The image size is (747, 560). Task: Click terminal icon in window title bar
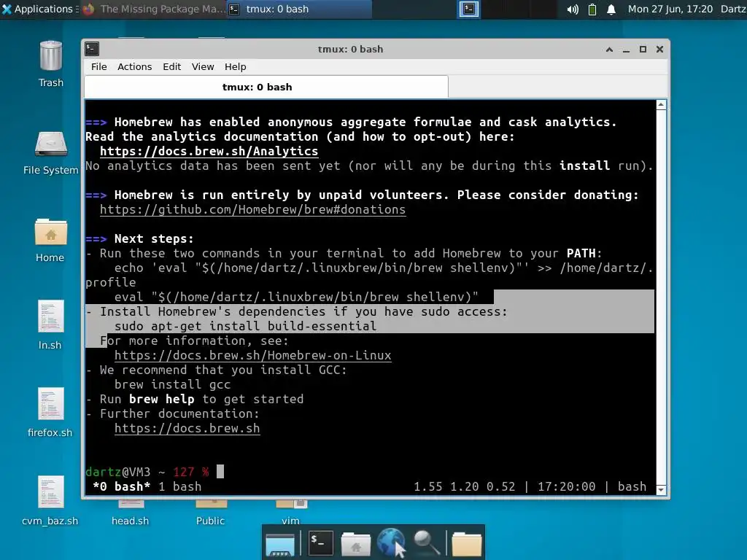tap(92, 49)
